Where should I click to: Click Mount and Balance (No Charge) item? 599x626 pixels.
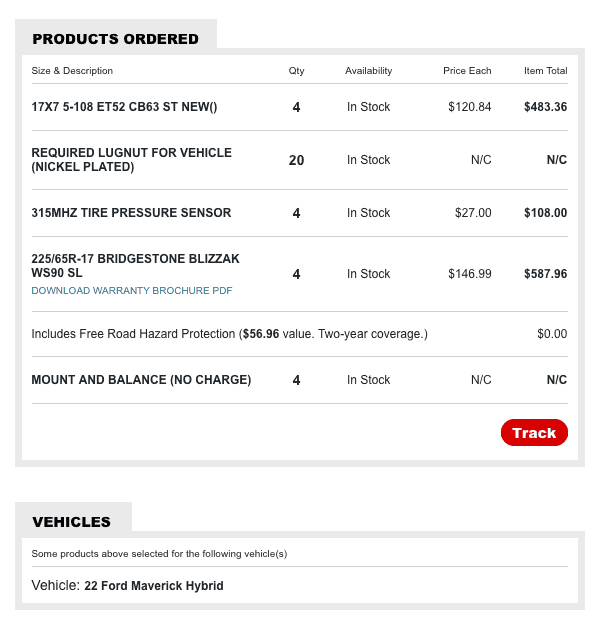tap(141, 380)
